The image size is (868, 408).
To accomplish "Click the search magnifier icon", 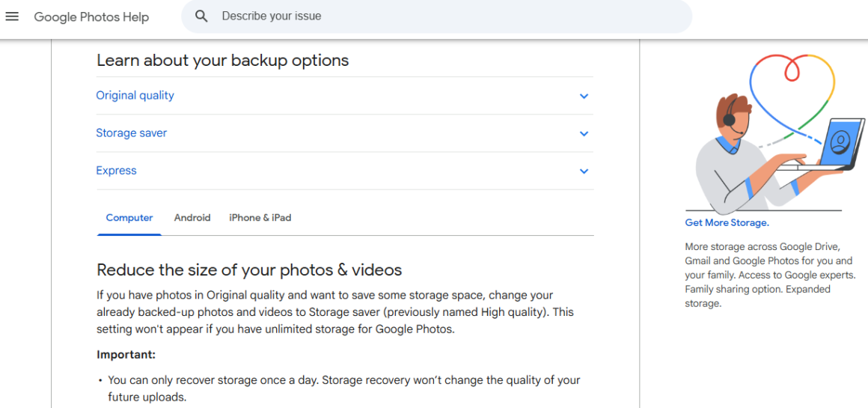I will pos(201,16).
